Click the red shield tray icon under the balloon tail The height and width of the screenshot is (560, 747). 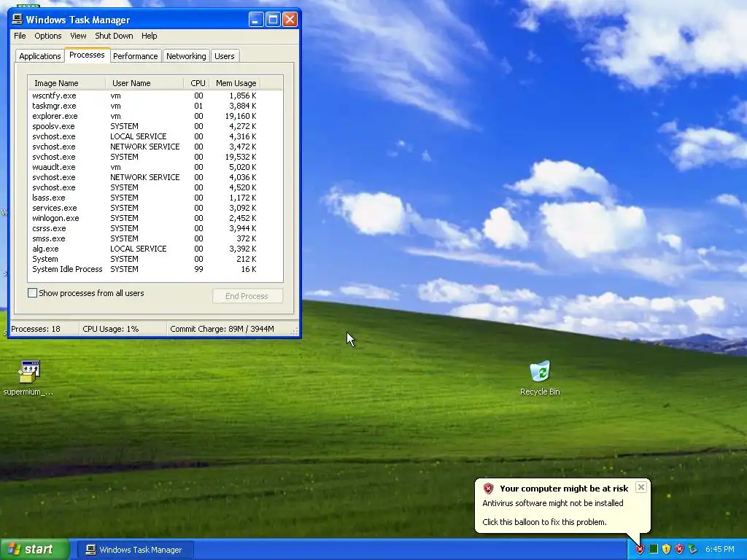point(640,549)
